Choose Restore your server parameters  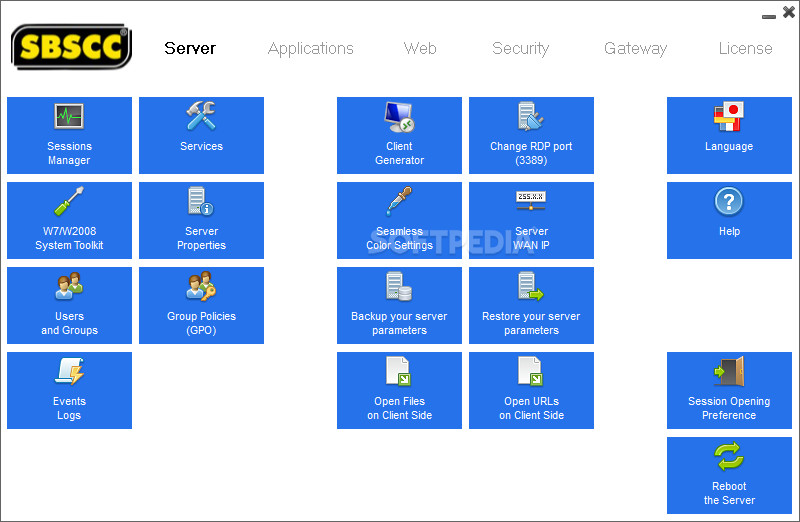tap(531, 305)
